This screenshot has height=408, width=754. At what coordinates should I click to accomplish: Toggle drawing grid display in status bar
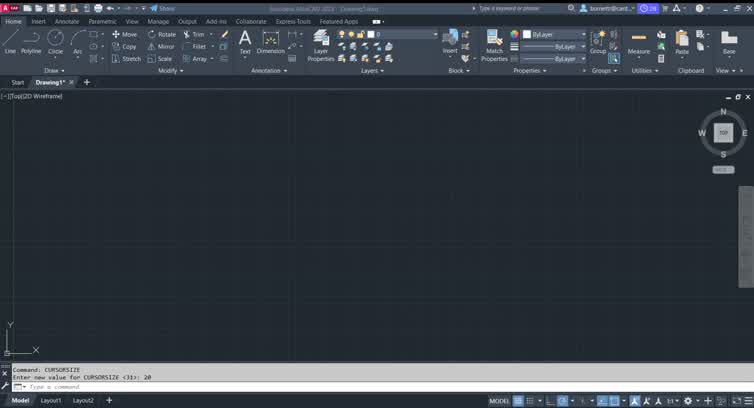point(518,401)
